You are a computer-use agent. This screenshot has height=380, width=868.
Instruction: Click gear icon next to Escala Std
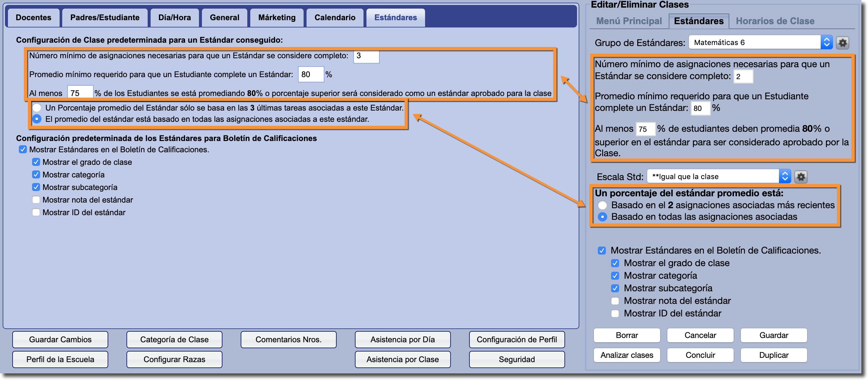pos(800,176)
